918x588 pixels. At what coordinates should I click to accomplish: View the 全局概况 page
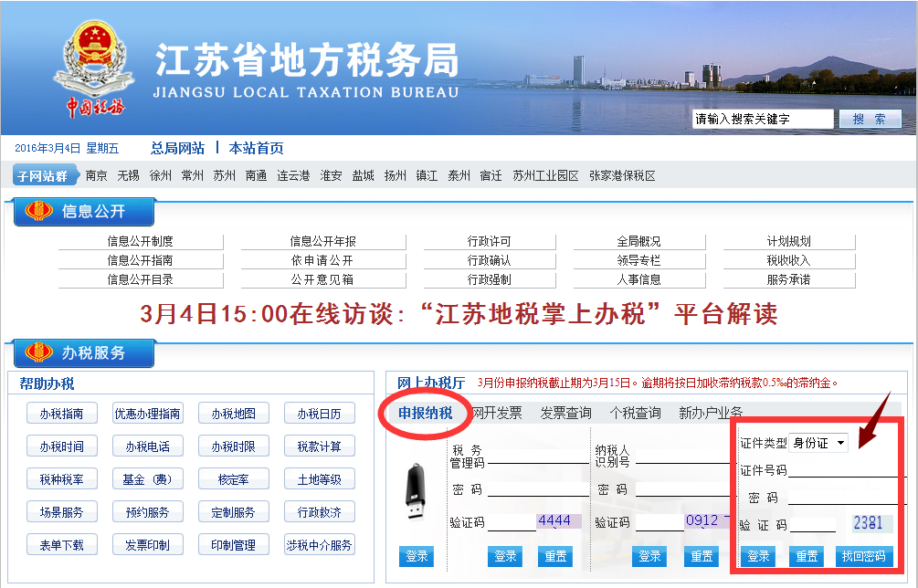click(639, 241)
